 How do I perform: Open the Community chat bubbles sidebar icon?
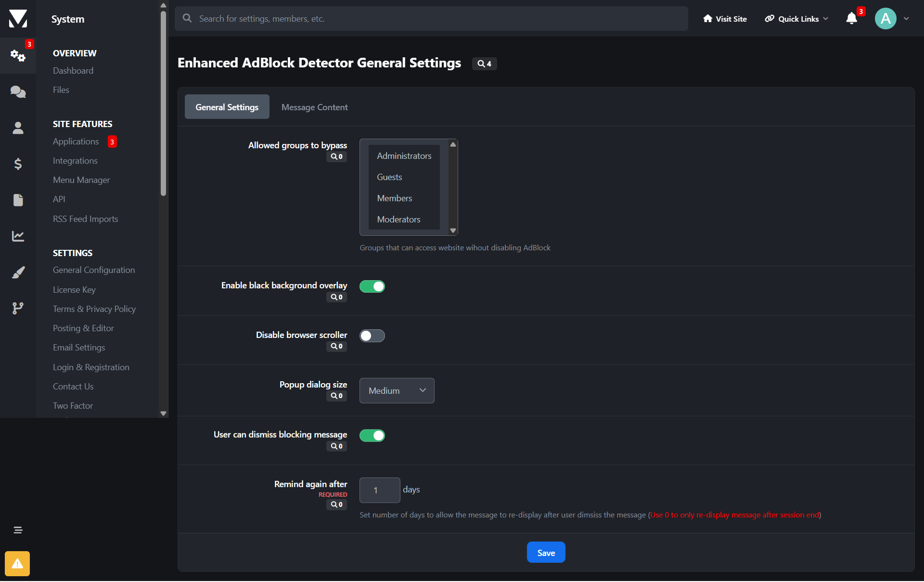[x=18, y=91]
